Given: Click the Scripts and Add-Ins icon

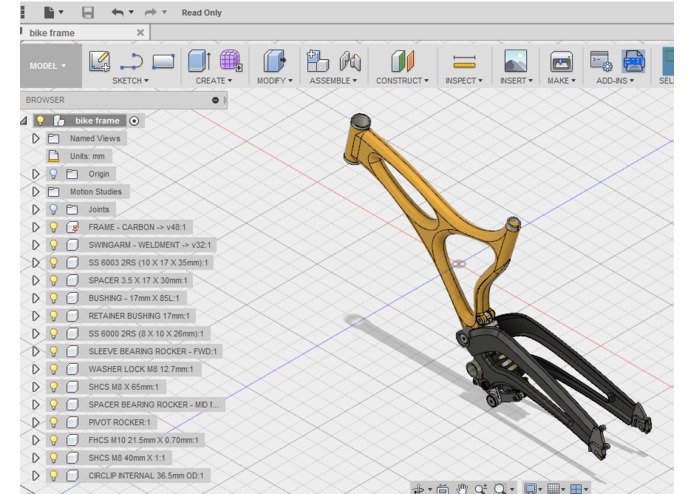Looking at the screenshot, I should tap(601, 61).
